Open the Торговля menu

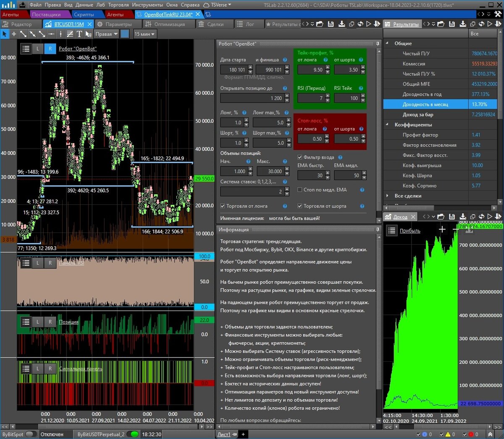(x=118, y=5)
